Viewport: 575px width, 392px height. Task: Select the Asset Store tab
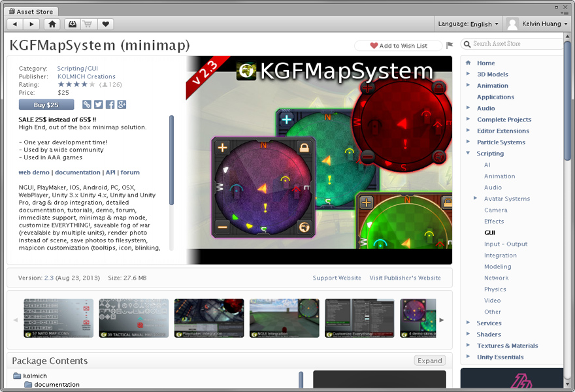point(31,11)
